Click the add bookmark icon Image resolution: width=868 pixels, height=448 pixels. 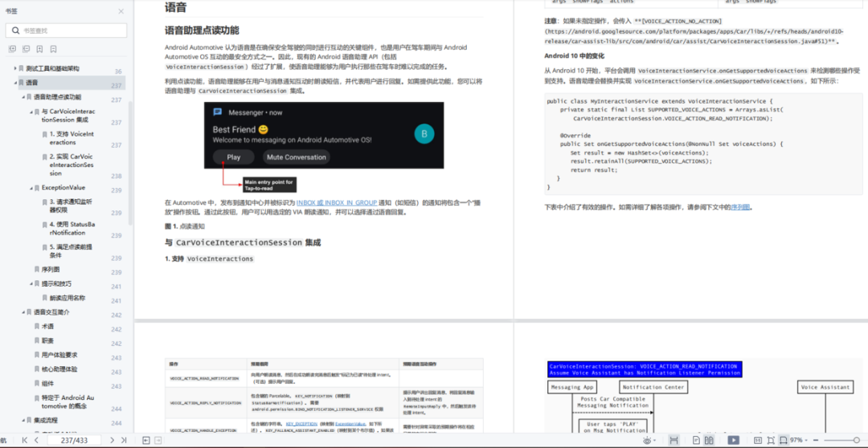40,49
